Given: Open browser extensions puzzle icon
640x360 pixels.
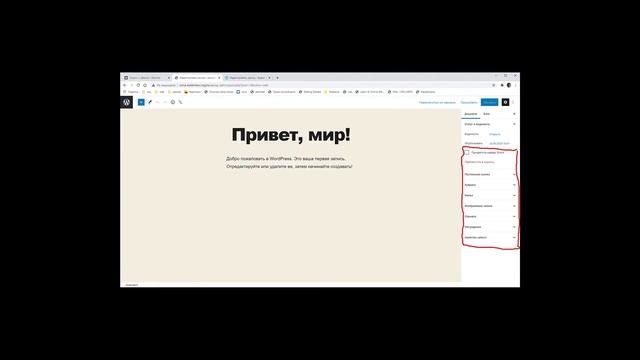Looking at the screenshot, I should click(502, 85).
